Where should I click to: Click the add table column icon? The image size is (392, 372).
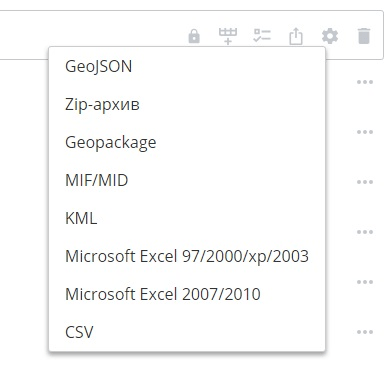228,36
